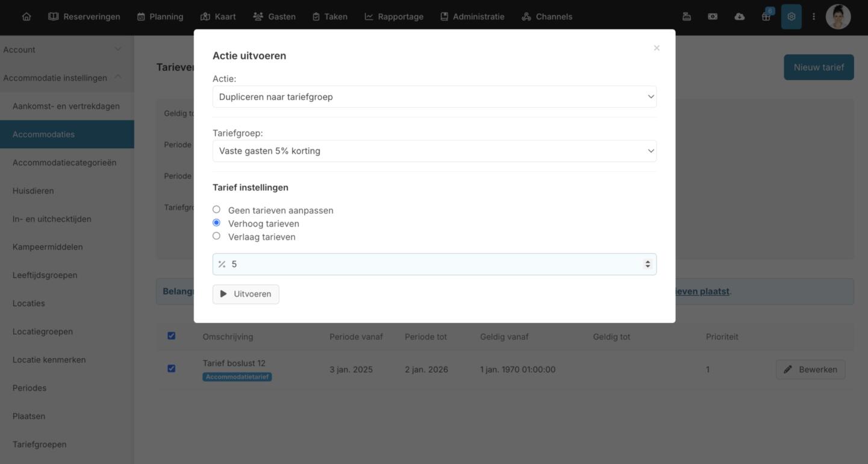Screen dimensions: 868x464
Task: Click the banknote payment icon
Action: (x=713, y=17)
